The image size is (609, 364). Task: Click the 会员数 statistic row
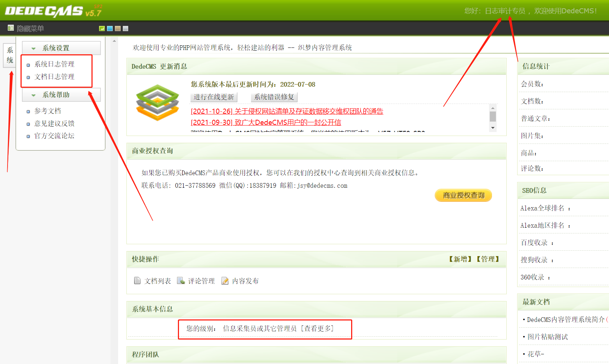[564, 84]
